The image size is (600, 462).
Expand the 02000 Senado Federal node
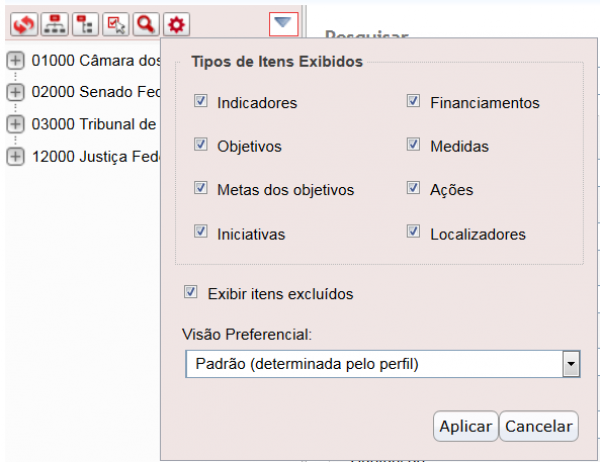[15, 92]
